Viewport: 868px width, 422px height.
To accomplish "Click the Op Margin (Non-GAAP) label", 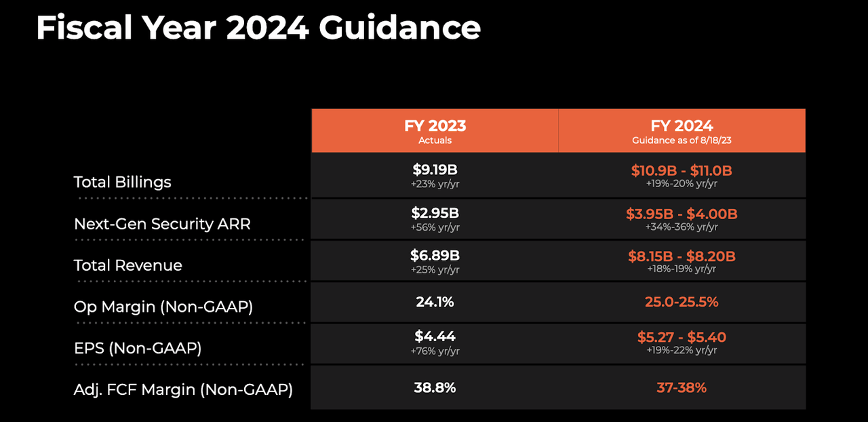I will [163, 307].
